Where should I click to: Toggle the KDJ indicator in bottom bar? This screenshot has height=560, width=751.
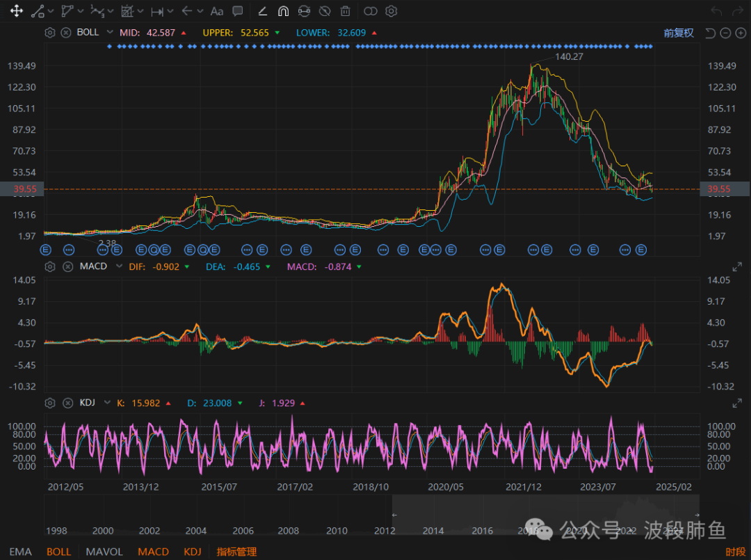(x=193, y=552)
